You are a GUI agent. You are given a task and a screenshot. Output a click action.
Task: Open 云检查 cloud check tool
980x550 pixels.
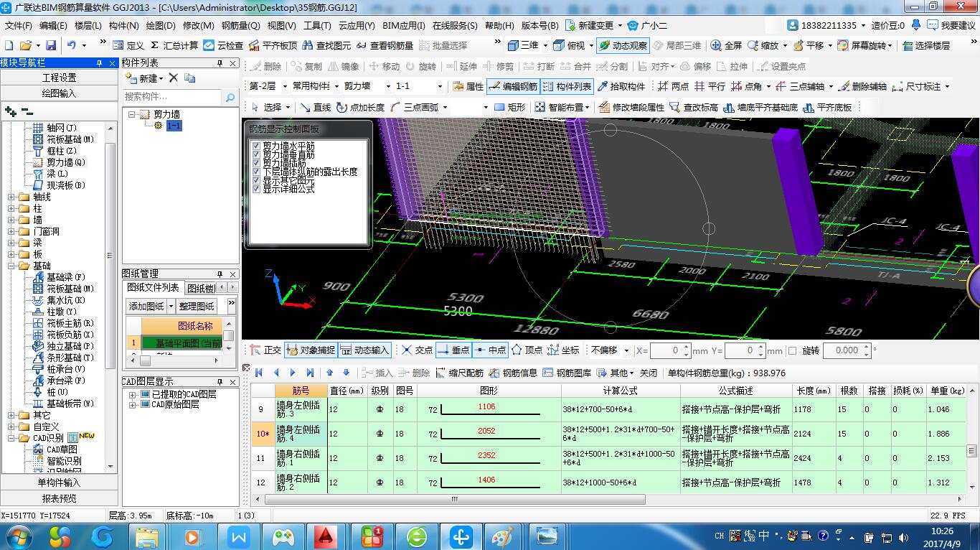coord(223,45)
